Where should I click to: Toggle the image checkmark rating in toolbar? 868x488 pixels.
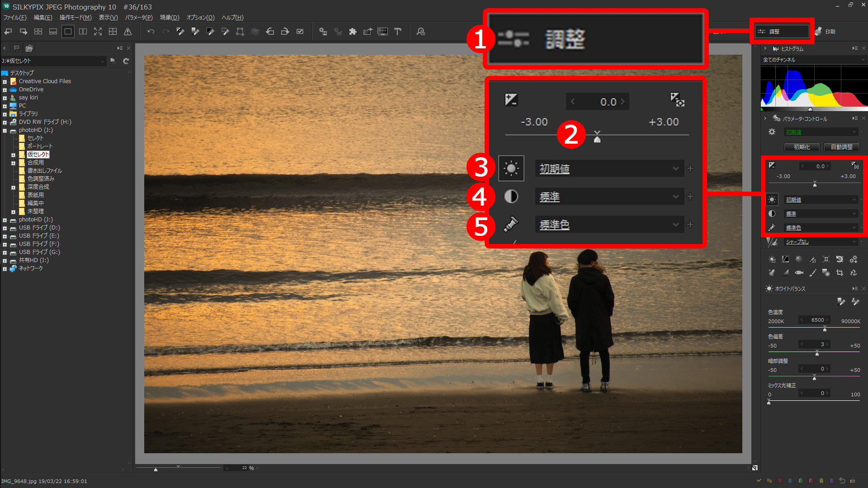pyautogui.click(x=300, y=32)
